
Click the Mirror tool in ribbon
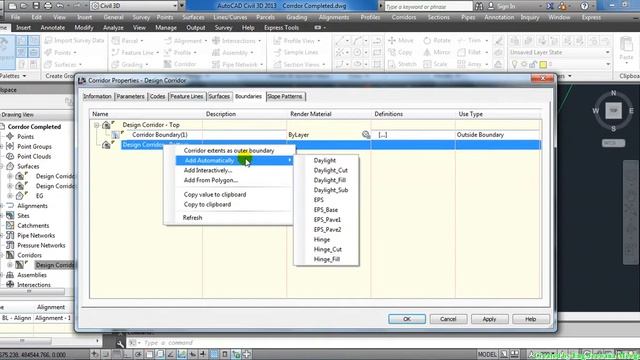[436, 52]
